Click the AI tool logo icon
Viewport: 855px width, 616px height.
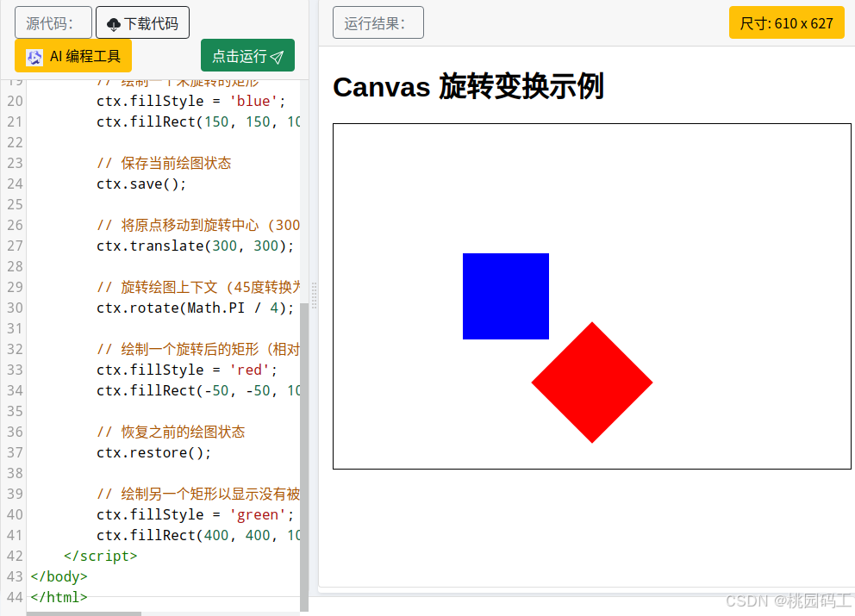34,57
